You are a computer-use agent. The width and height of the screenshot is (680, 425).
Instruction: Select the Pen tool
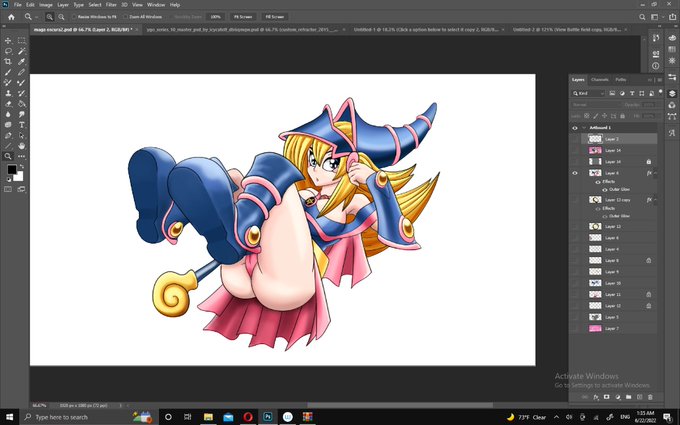click(x=8, y=135)
